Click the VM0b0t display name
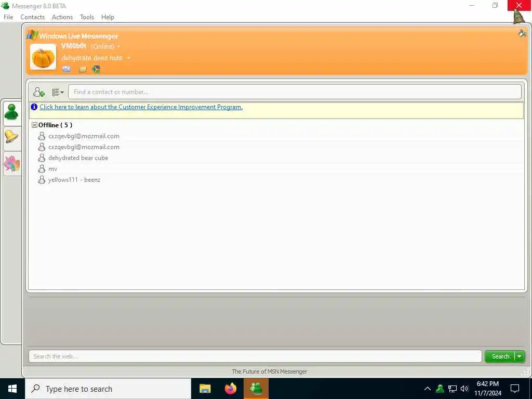532x399 pixels. pos(74,46)
